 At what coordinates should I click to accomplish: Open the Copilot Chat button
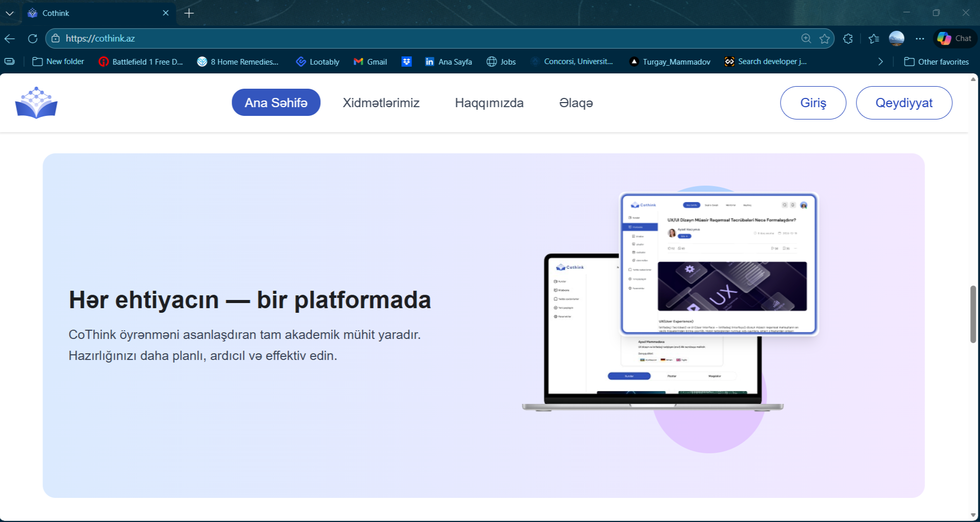(954, 38)
